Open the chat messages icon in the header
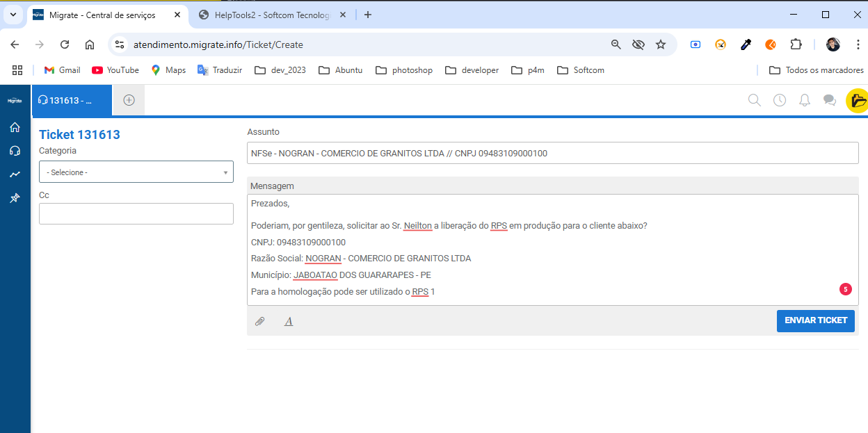This screenshot has height=433, width=868. coord(829,100)
